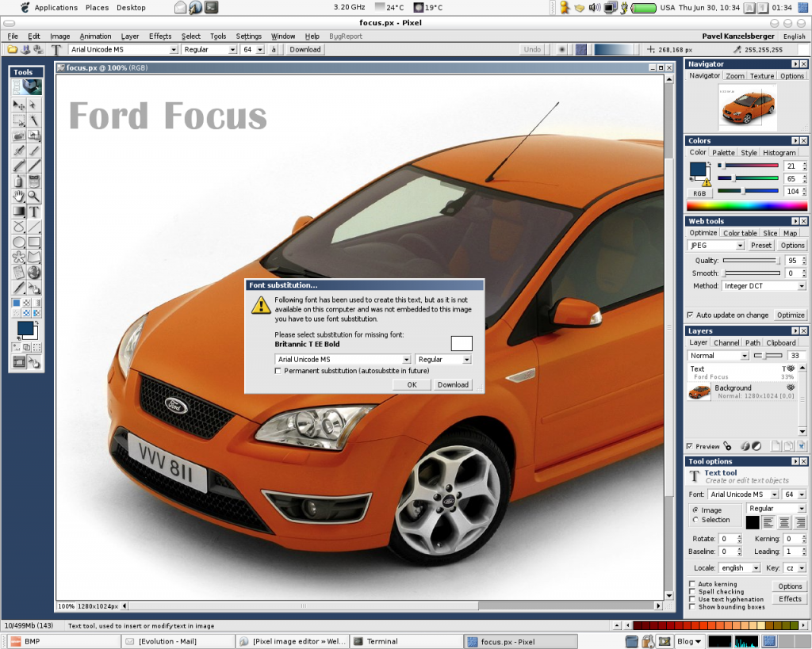Select the Move tool in Tools panel

pyautogui.click(x=19, y=105)
